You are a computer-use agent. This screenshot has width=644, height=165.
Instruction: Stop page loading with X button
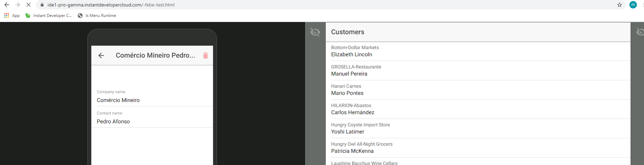[x=29, y=5]
